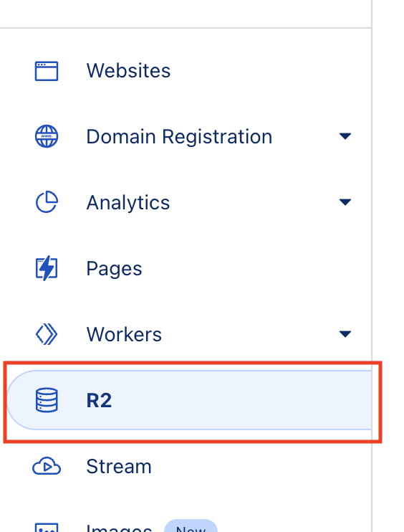Go to Analytics in the sidebar

[128, 203]
